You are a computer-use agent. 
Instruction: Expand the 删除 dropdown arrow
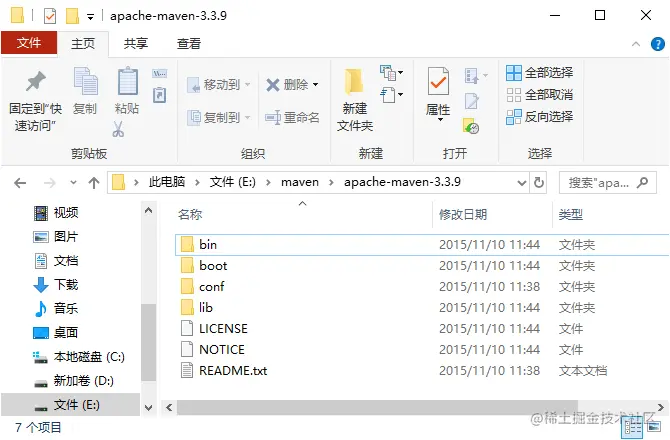point(316,85)
